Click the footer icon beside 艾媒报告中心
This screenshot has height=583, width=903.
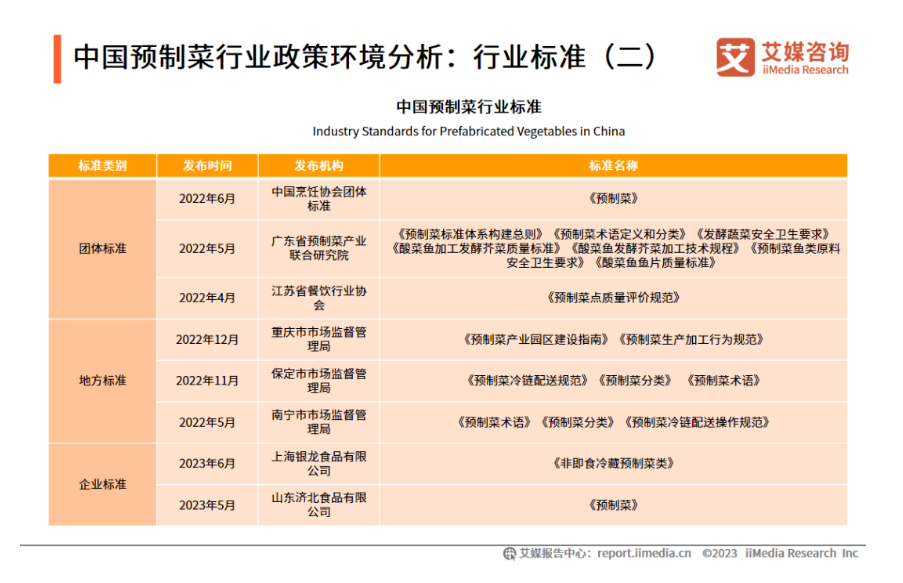tap(509, 553)
